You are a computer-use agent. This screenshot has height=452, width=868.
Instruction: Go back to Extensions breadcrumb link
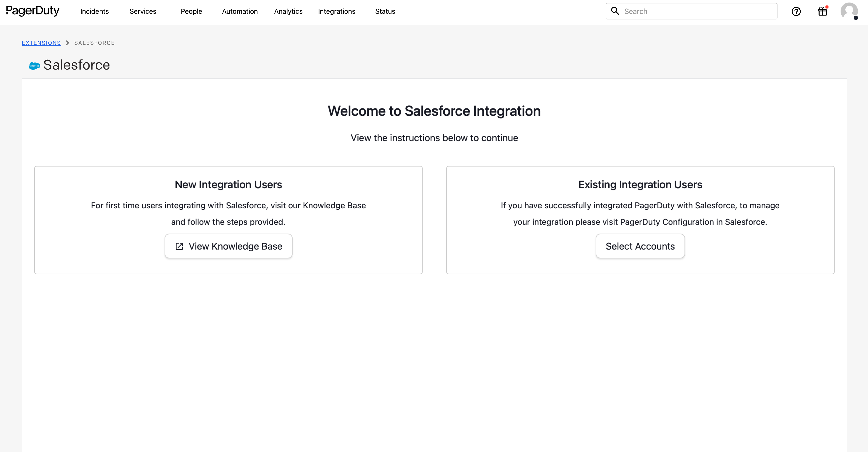pos(41,43)
